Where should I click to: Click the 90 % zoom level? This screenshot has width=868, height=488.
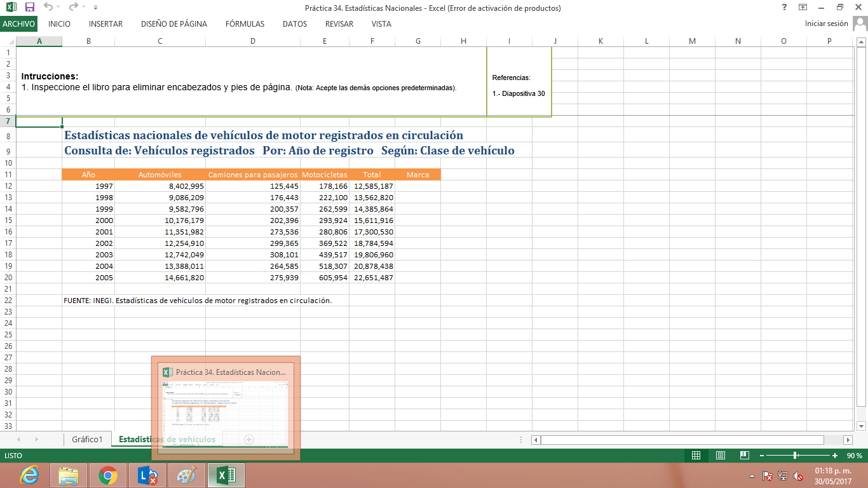pos(854,456)
